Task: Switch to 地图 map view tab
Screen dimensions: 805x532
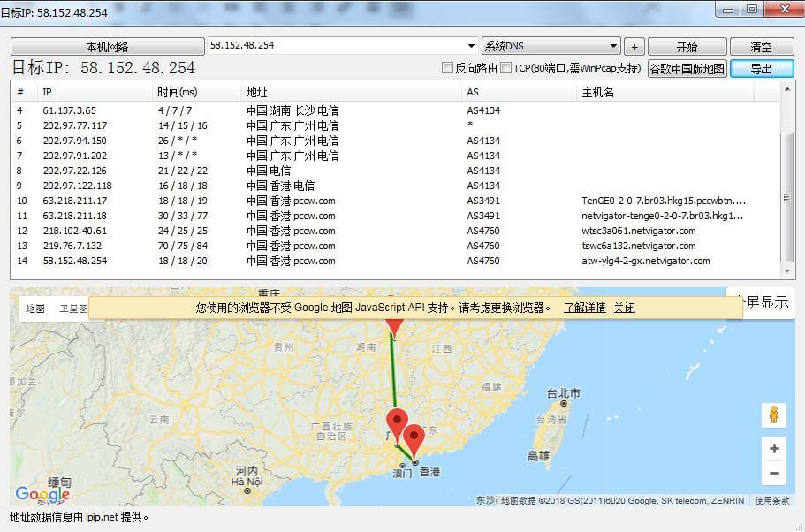Action: [x=35, y=308]
